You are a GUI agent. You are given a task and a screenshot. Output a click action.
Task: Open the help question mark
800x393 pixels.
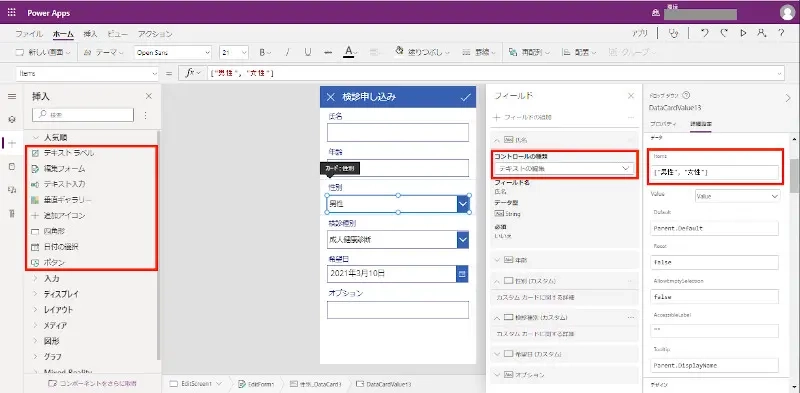pyautogui.click(x=781, y=34)
